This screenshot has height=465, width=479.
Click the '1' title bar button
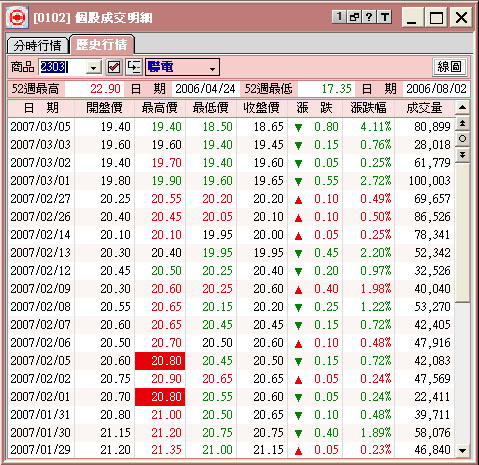(x=339, y=17)
